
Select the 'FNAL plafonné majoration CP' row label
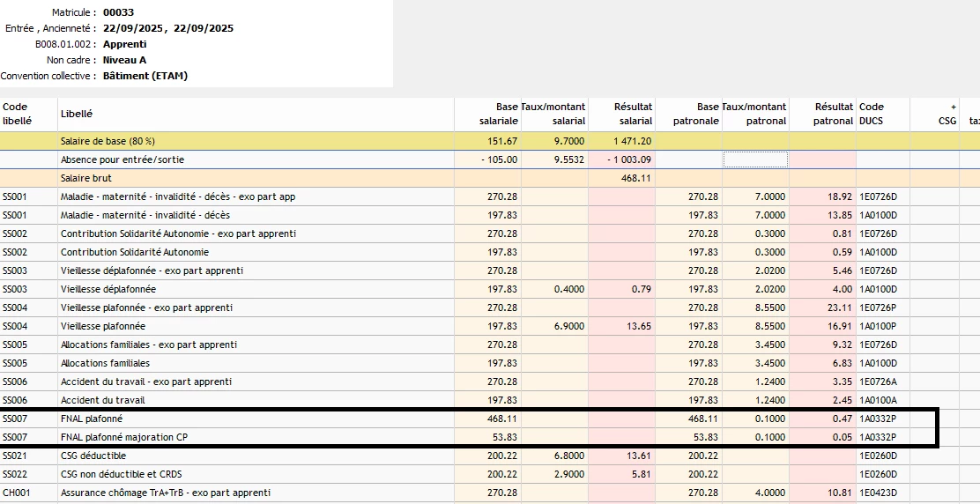122,437
